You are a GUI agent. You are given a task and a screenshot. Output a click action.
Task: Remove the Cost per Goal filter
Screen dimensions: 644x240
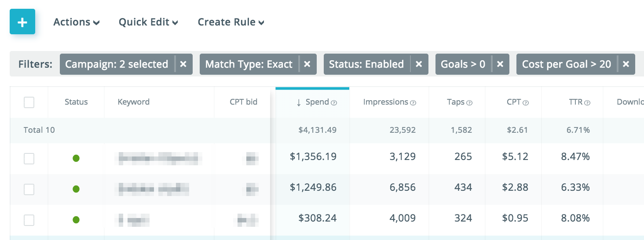[626, 64]
